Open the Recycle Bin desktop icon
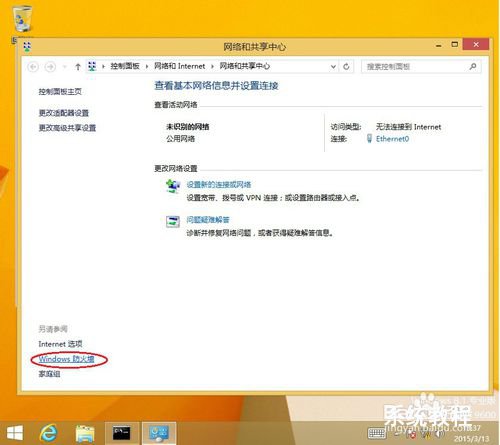Viewport: 500px width, 445px height. point(22,19)
